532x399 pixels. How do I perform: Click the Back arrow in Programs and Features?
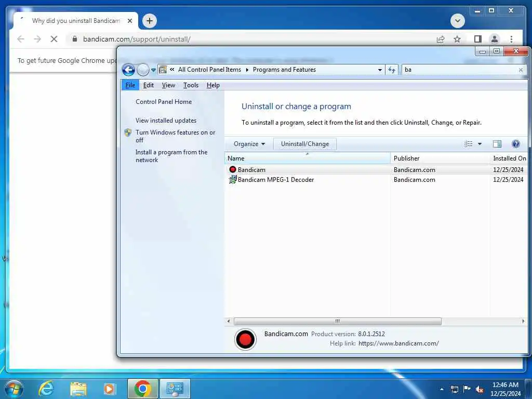tap(128, 70)
